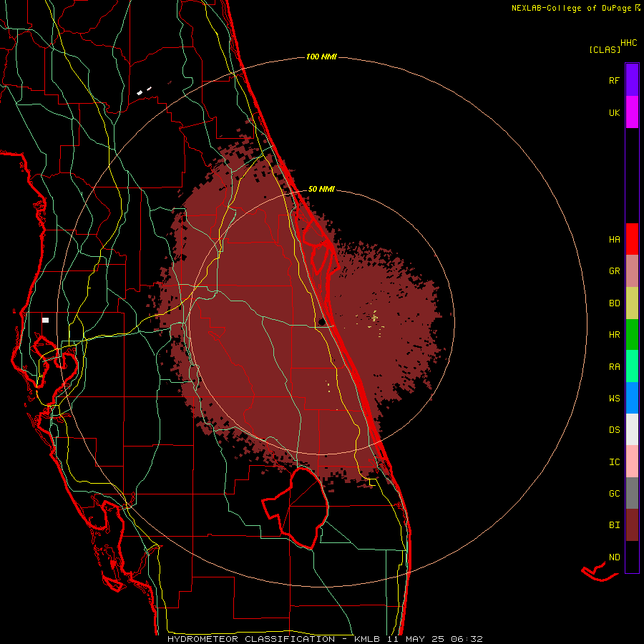Click the 'WS' legend label
Viewport: 644px width, 644px height.
pyautogui.click(x=614, y=398)
